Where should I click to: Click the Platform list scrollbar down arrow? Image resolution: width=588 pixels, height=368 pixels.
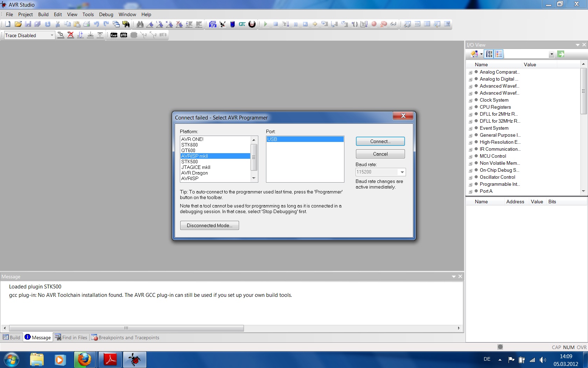pyautogui.click(x=254, y=178)
